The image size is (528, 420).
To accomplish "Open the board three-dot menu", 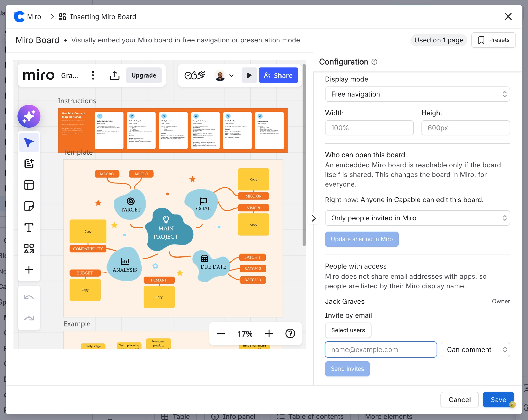I will (x=93, y=75).
